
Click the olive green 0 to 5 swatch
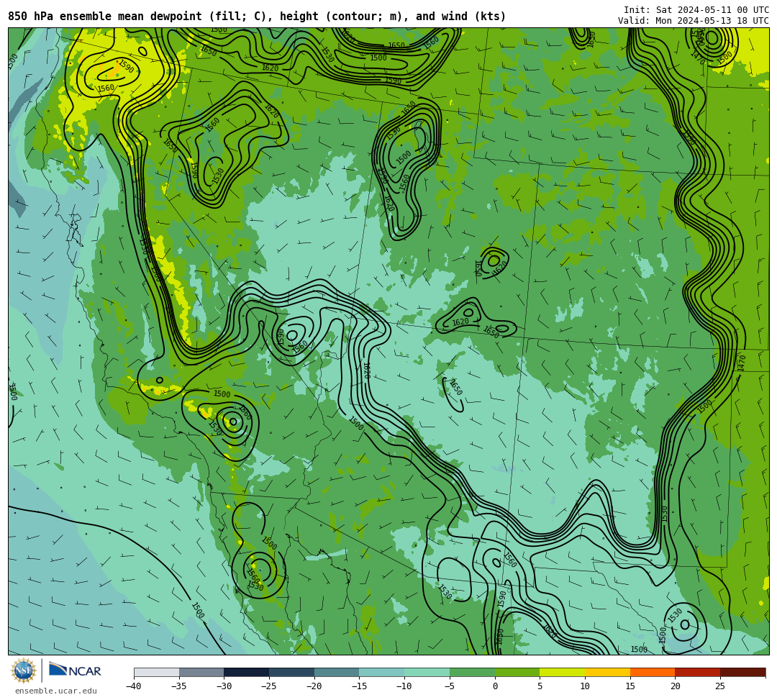[x=517, y=672]
